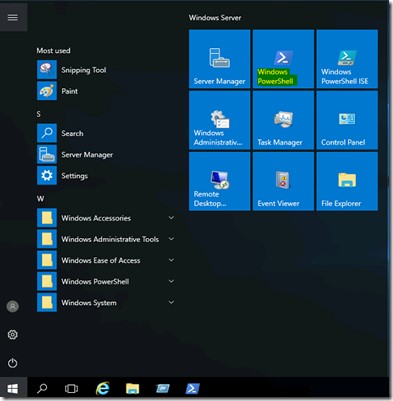The width and height of the screenshot is (393, 401).
Task: Open the Server Manager tile
Action: coord(219,59)
